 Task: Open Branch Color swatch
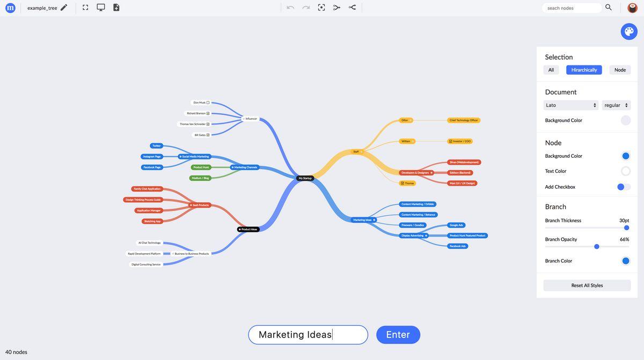tap(626, 261)
